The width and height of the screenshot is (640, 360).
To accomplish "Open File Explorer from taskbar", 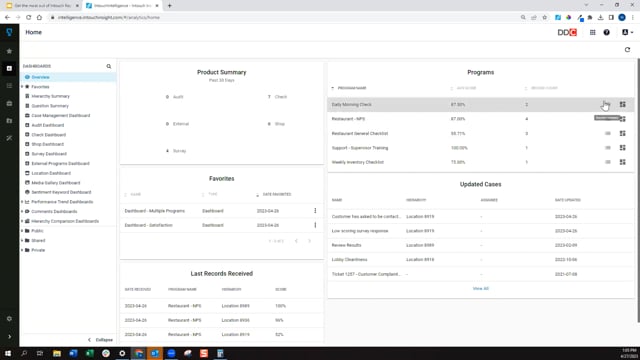I will click(x=57, y=353).
